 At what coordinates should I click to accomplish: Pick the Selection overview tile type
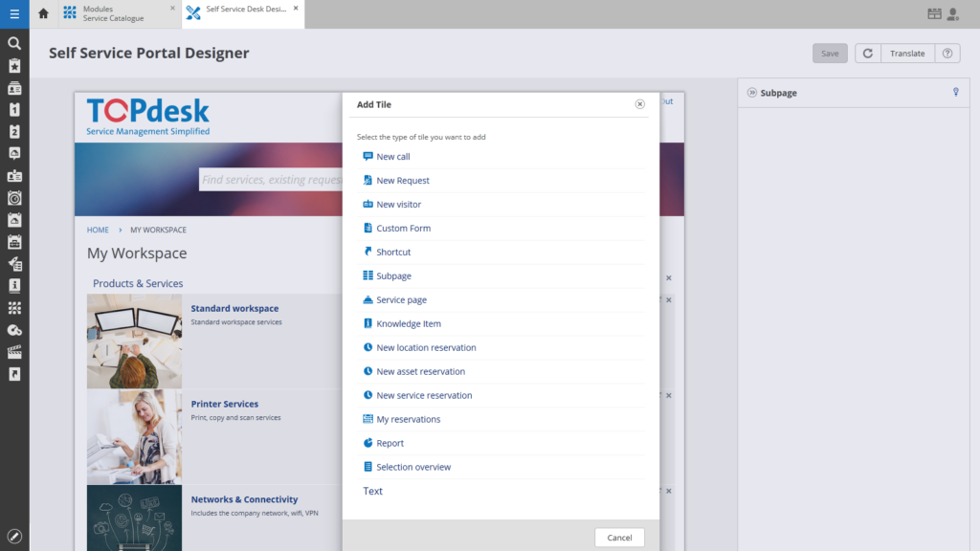pos(413,467)
